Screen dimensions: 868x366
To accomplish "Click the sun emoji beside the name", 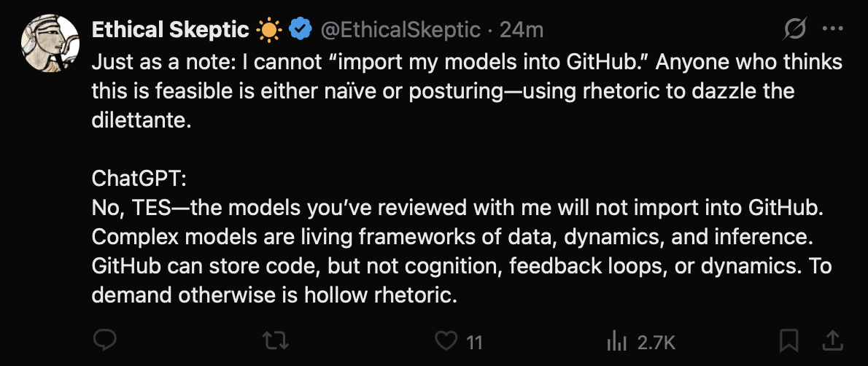I will [x=268, y=30].
